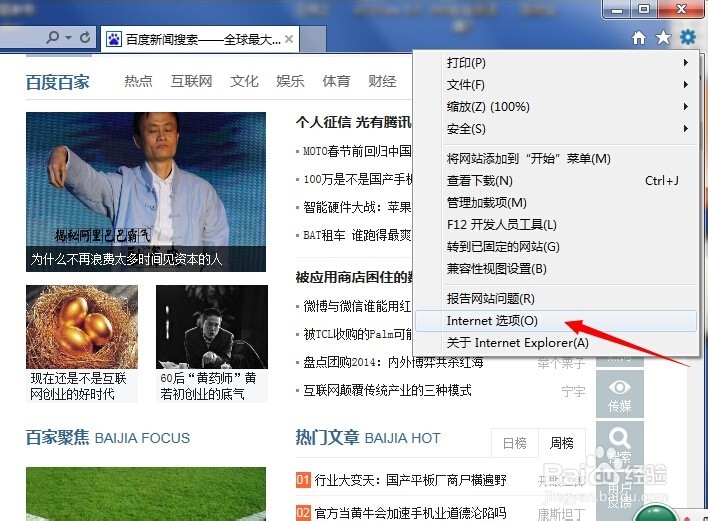Viewport: 708px width, 521px height.
Task: Switch to the 周榜 ranking tab
Action: [562, 443]
